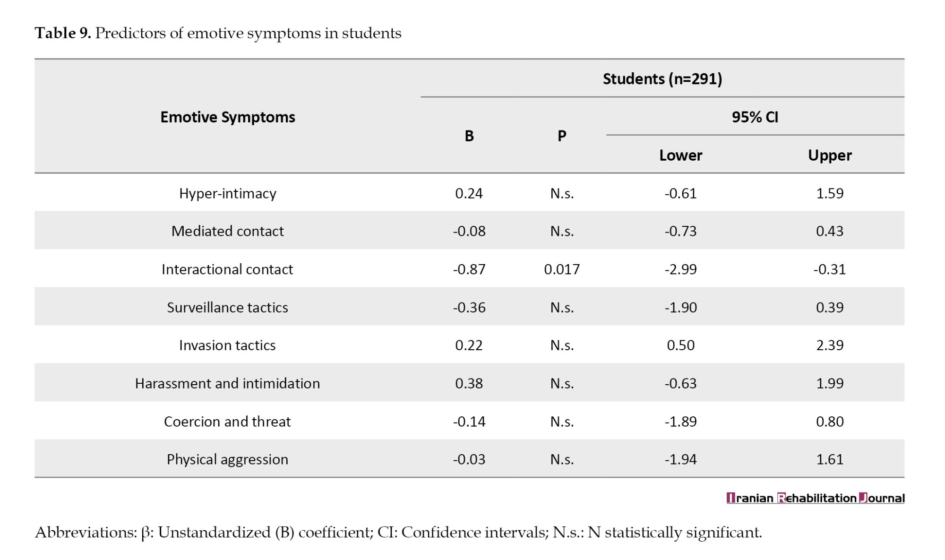Click the Interactional contact lower value -2.99
945x560 pixels.
[680, 269]
